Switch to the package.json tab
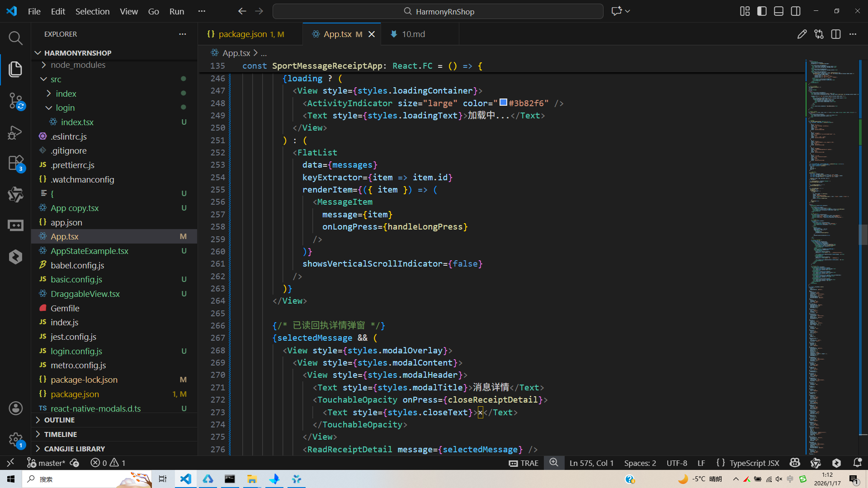868x488 pixels. tap(243, 34)
